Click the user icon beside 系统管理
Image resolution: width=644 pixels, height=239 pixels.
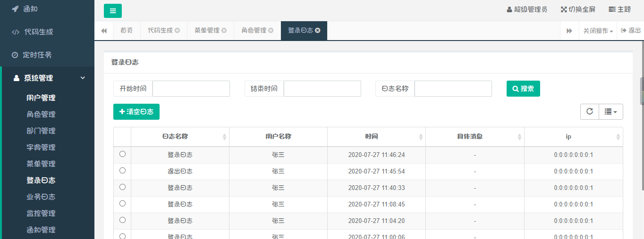click(17, 78)
